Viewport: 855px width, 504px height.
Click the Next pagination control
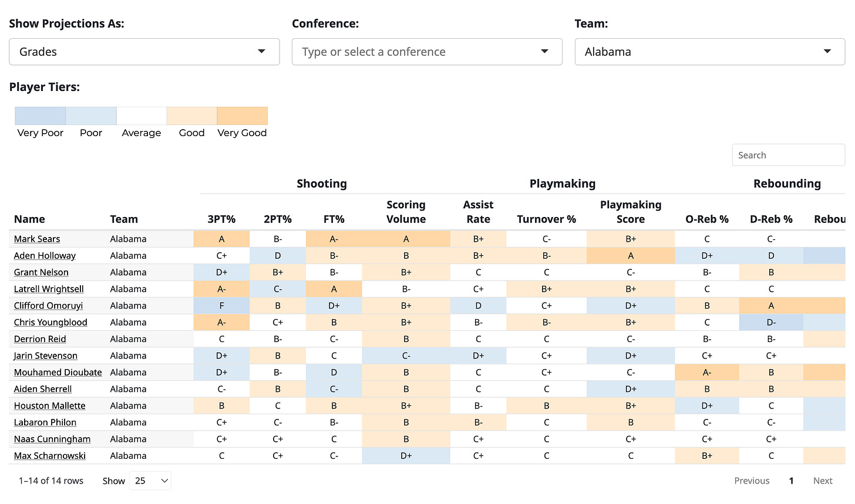(823, 481)
